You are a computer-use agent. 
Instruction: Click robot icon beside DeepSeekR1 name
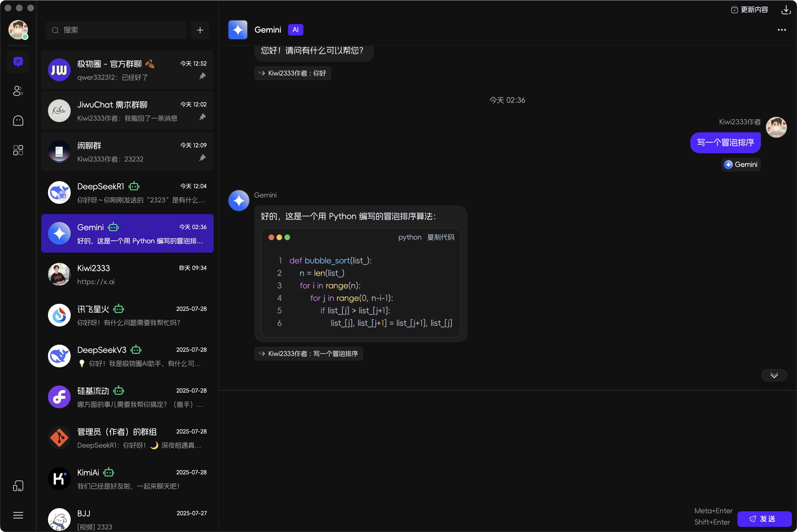(134, 186)
